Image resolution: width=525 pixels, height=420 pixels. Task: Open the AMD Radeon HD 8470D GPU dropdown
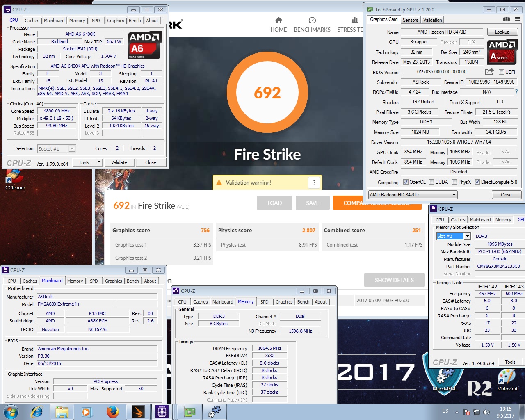(x=413, y=195)
